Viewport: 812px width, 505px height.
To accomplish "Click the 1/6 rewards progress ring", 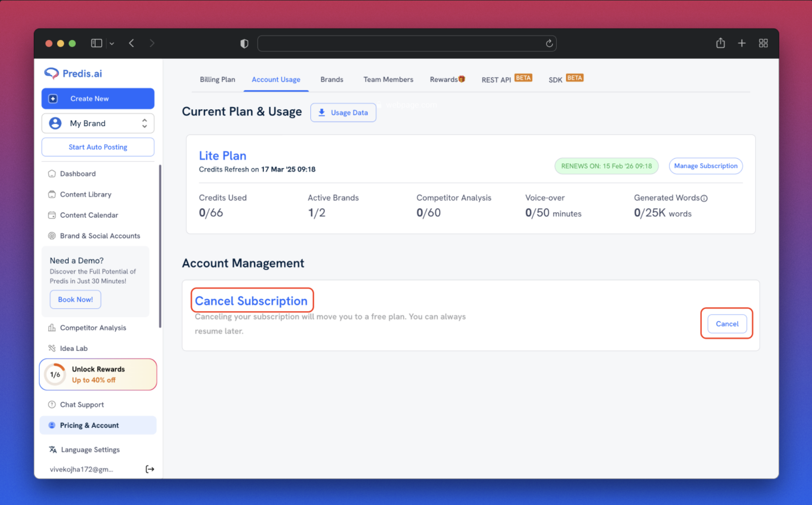I will [x=55, y=375].
